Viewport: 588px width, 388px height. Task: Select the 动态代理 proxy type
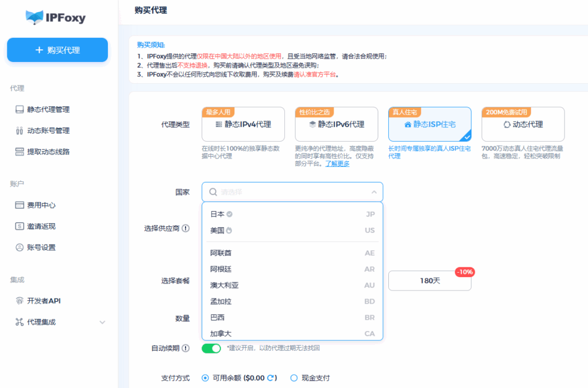[x=523, y=125]
